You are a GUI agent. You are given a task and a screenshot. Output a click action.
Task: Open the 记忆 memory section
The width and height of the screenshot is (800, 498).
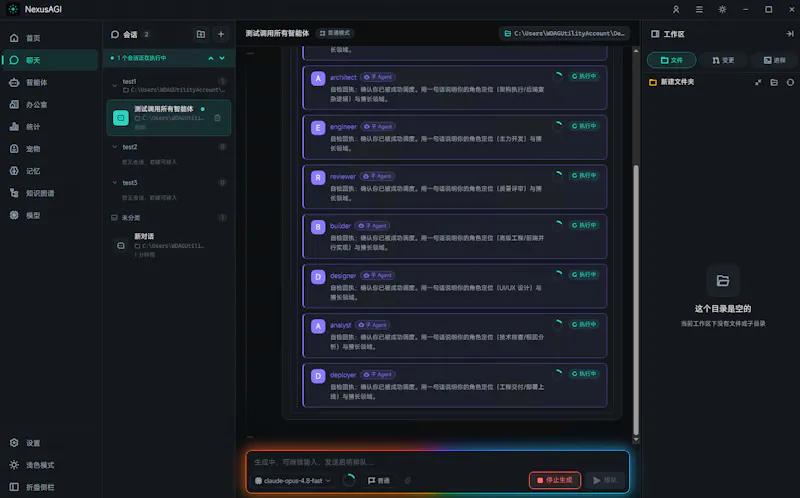(49, 171)
